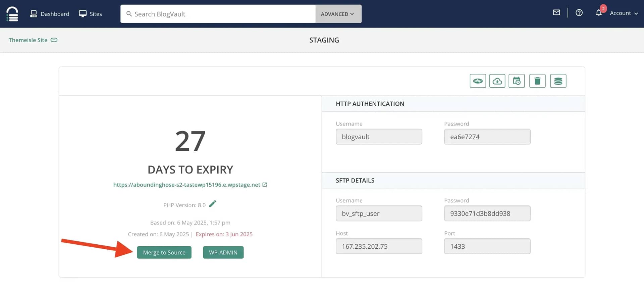This screenshot has height=300, width=644.
Task: Click the 'Expires on: 3 Jun 2025' text
Action: [224, 234]
